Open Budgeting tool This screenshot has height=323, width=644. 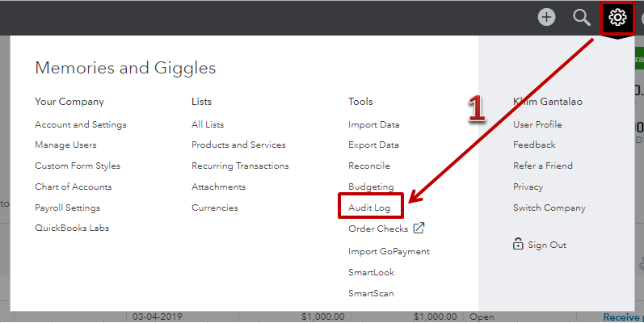[x=371, y=187]
